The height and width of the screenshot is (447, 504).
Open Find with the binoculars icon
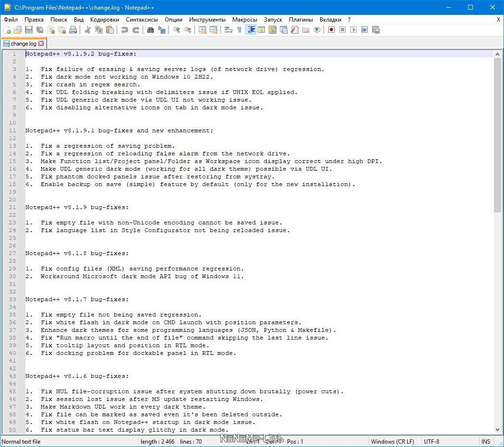pyautogui.click(x=150, y=30)
